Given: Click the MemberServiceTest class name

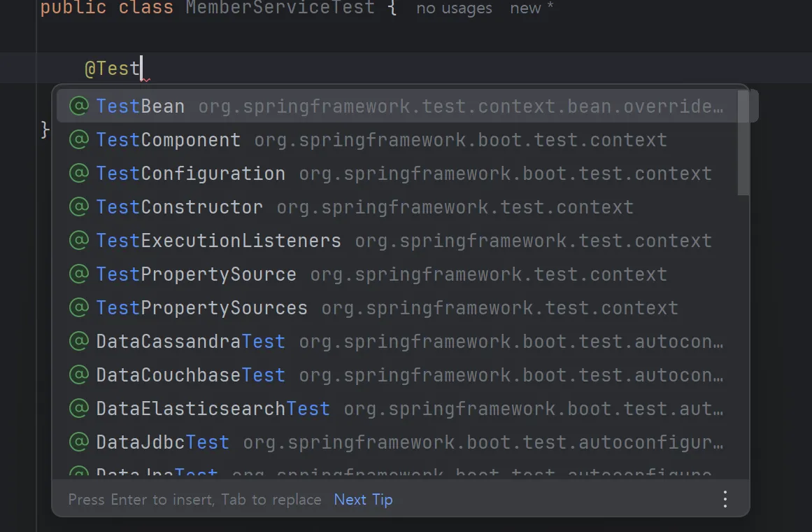Looking at the screenshot, I should pyautogui.click(x=280, y=8).
